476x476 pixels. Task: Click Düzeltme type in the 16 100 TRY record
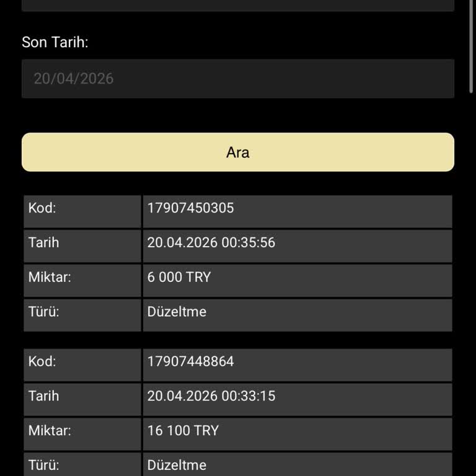pos(177,465)
